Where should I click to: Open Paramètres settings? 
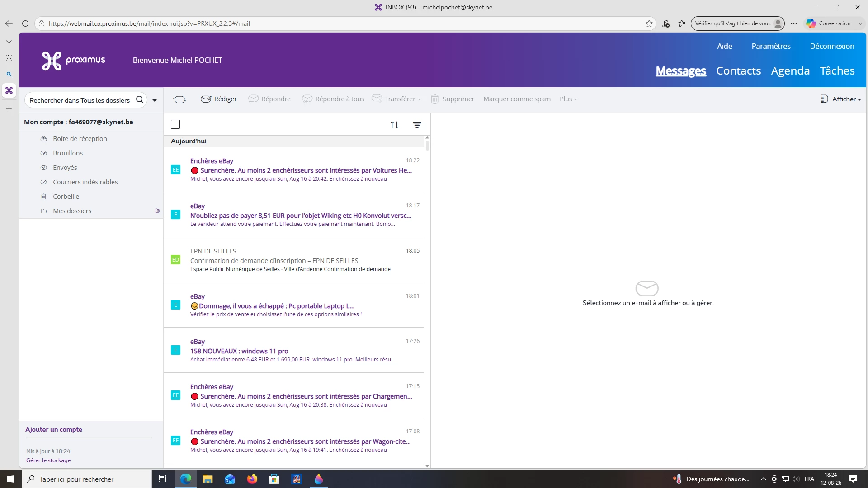pyautogui.click(x=771, y=46)
